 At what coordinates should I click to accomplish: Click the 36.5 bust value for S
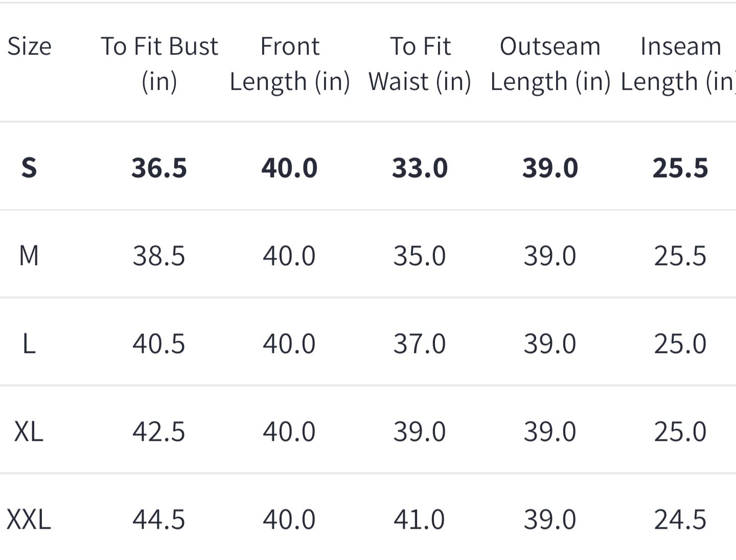159,168
